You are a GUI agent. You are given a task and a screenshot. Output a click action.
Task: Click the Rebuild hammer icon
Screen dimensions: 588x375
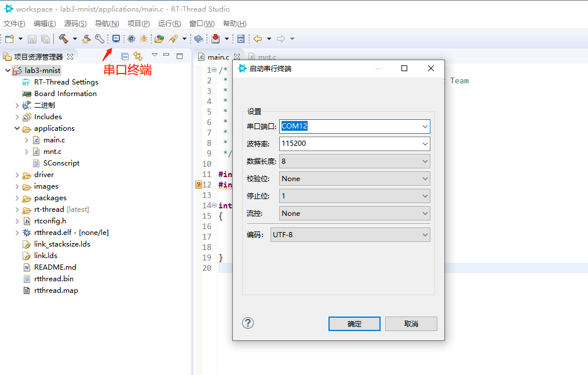coord(87,39)
